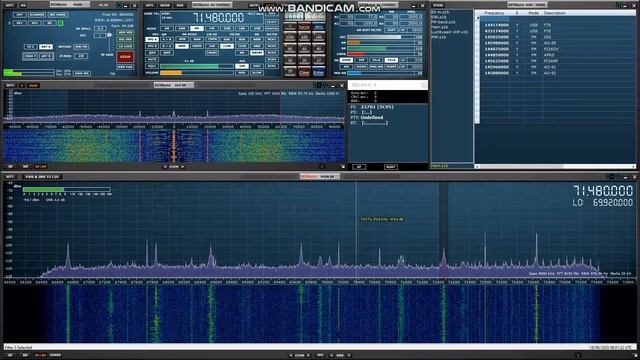This screenshot has height=360, width=640.
Task: Select DIGITAL mode in RX Control
Action: (x=272, y=29)
